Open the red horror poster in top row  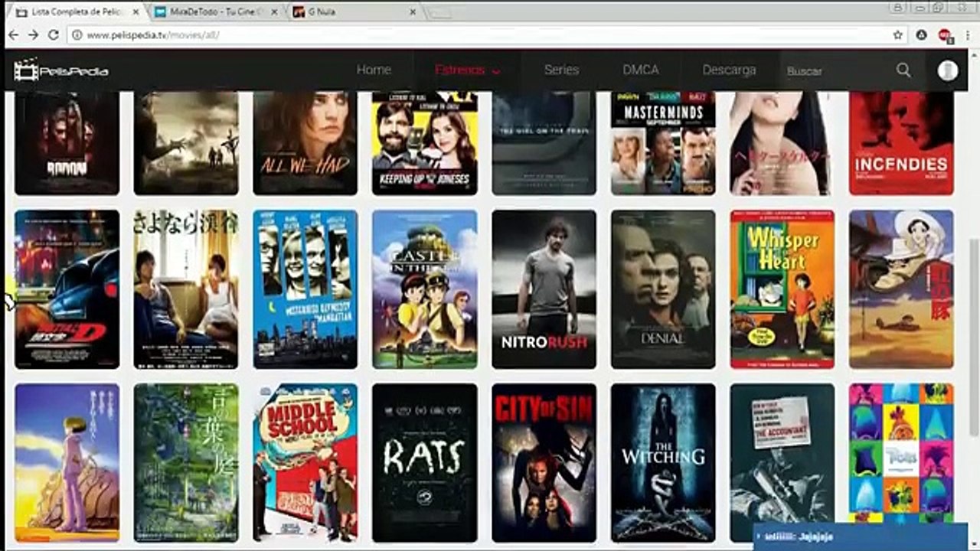(67, 143)
